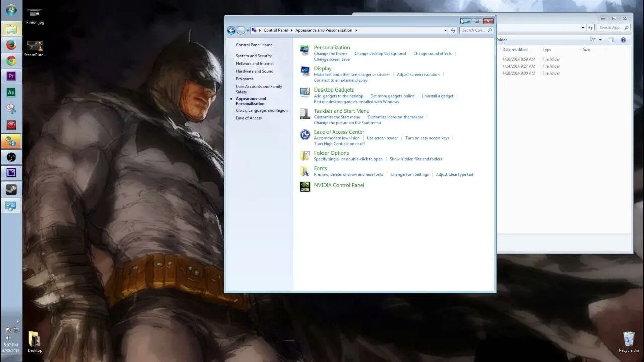Click the red record app taskbar icon
644x362 pixels.
click(x=11, y=125)
